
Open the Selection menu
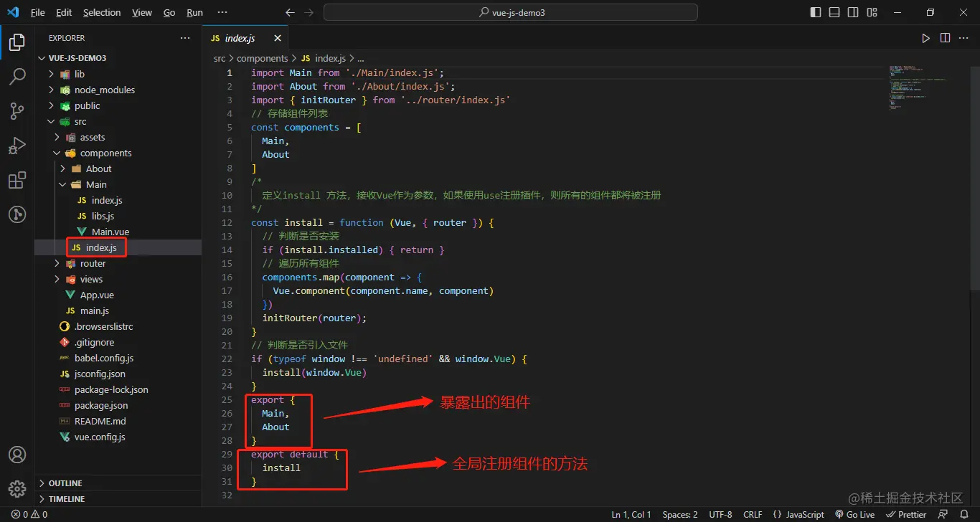point(102,12)
